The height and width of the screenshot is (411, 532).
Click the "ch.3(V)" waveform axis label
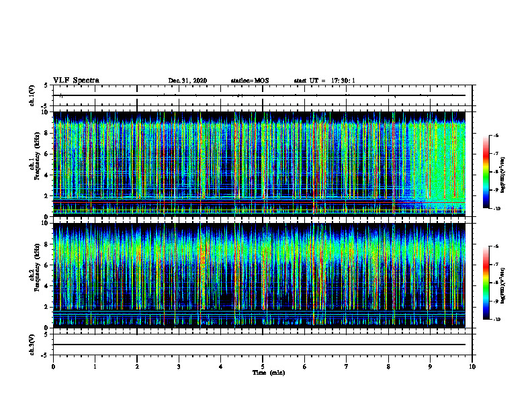(x=32, y=345)
